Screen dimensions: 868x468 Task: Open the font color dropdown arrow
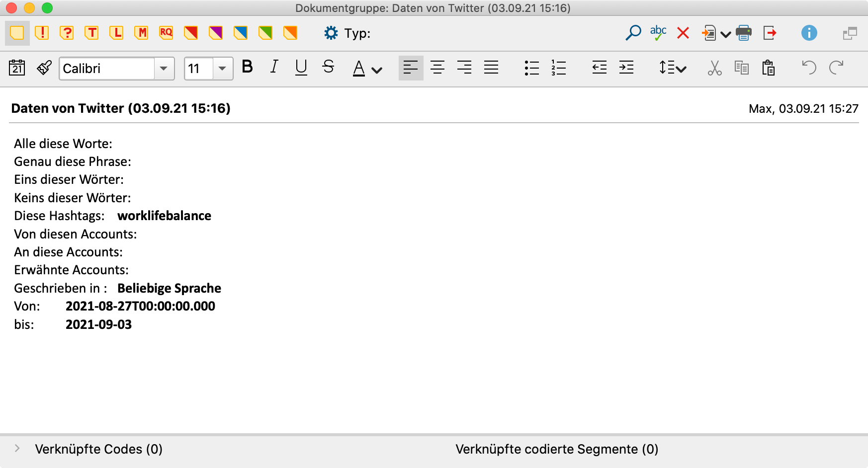tap(377, 70)
